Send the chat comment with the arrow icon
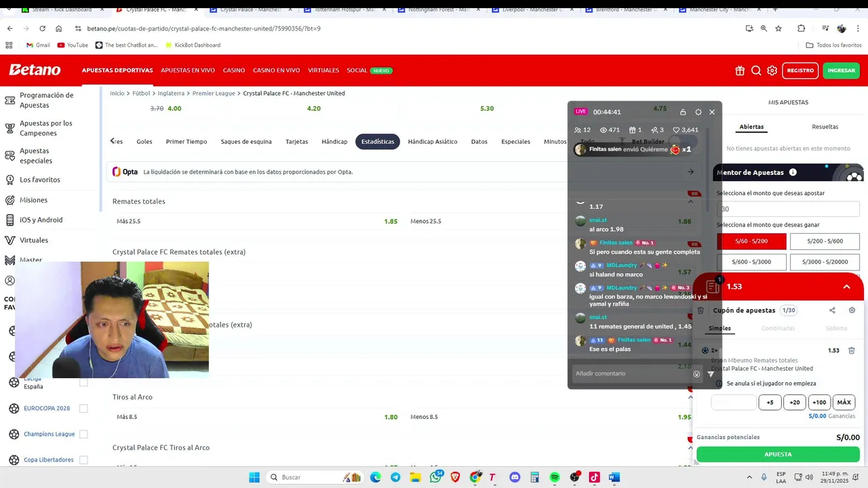Image resolution: width=868 pixels, height=488 pixels. tap(711, 374)
